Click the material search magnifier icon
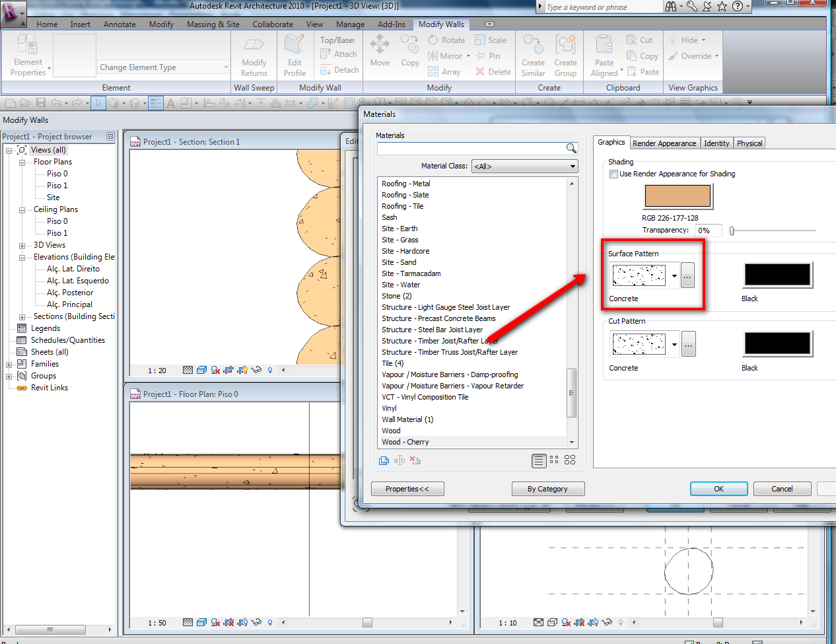Viewport: 836px width, 644px height. tap(571, 149)
